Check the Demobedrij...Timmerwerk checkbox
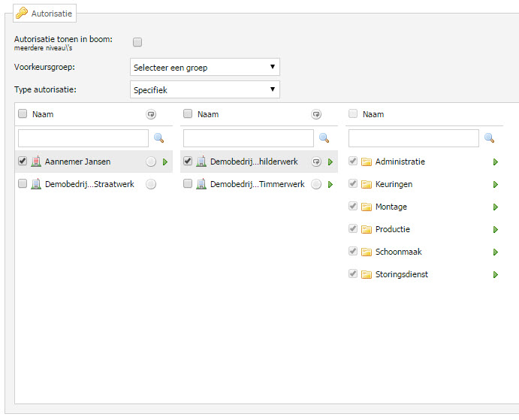Viewport: 519px width, 420px height. click(188, 183)
